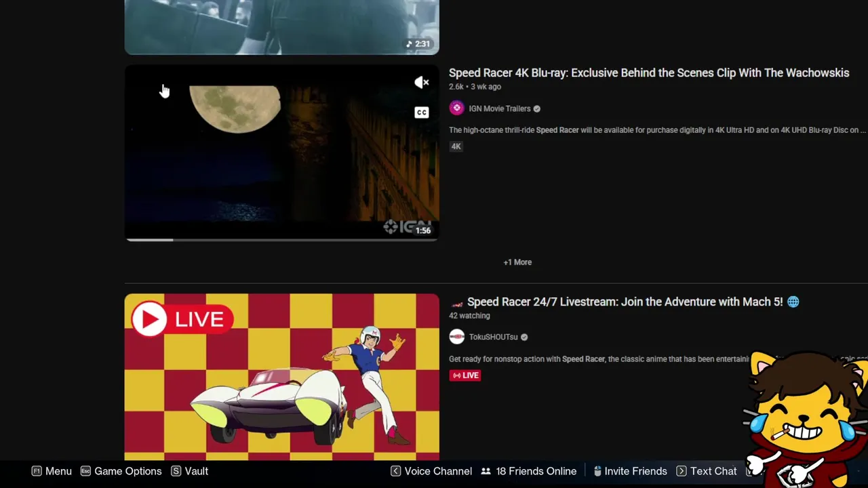Click the S key icon beside Vault
This screenshot has height=488, width=868.
click(x=176, y=471)
